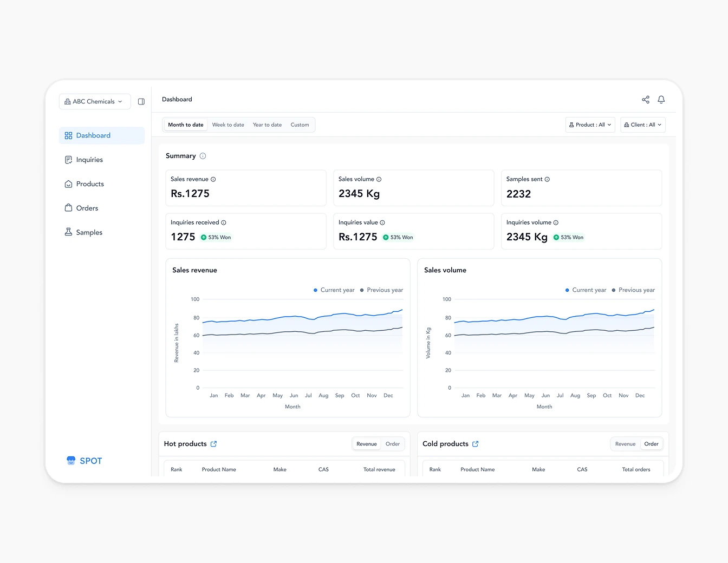The height and width of the screenshot is (563, 728).
Task: Expand the Product : All filter
Action: point(590,125)
